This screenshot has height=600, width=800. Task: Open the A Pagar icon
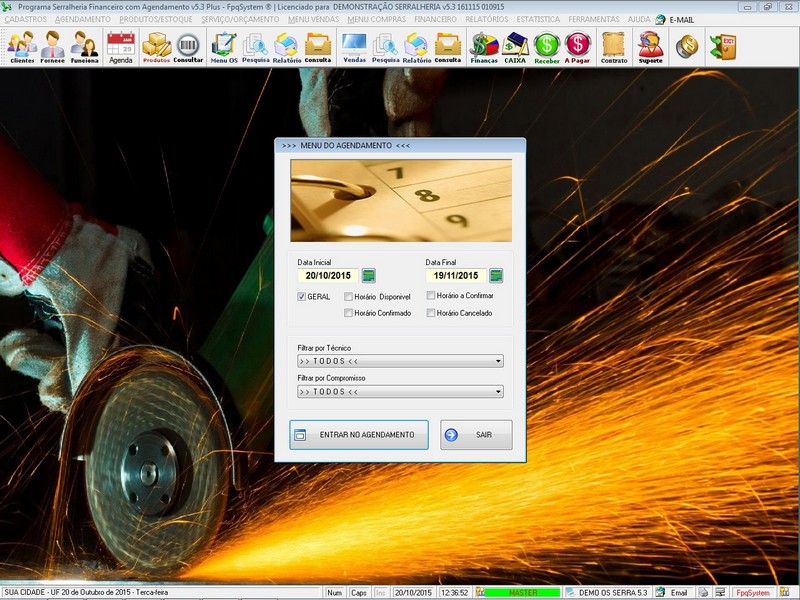[577, 46]
